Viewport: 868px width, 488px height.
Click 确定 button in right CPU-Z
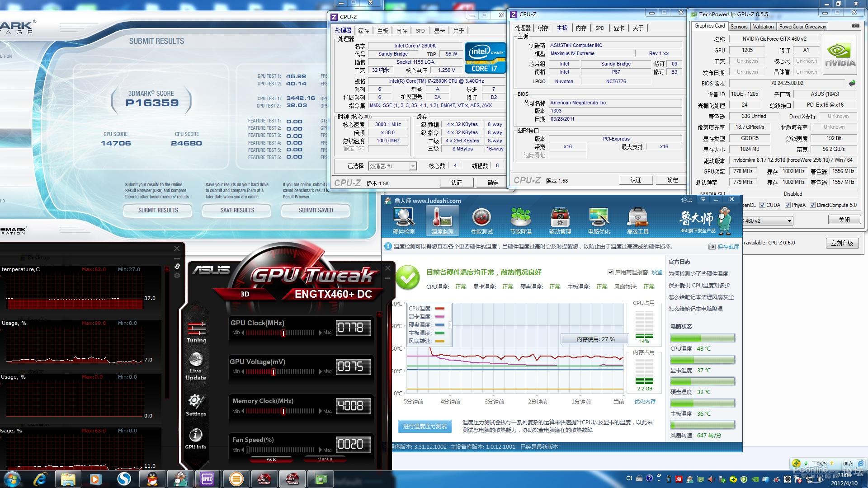(672, 180)
